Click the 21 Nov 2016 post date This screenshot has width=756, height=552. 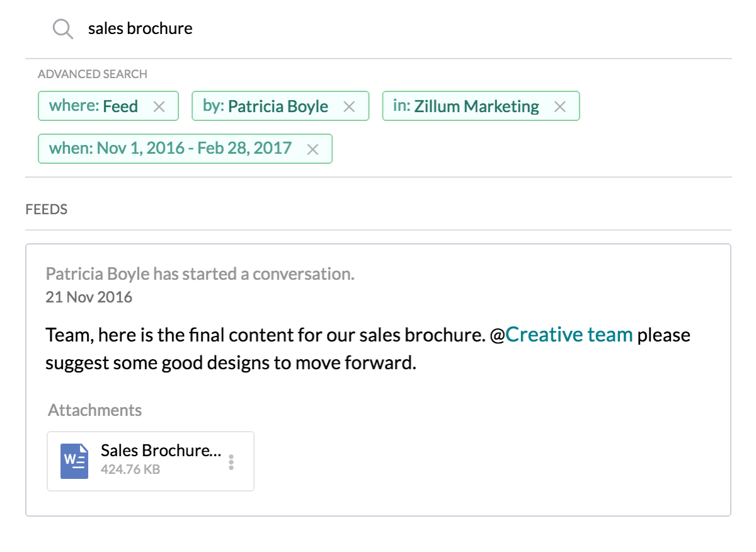coord(89,297)
